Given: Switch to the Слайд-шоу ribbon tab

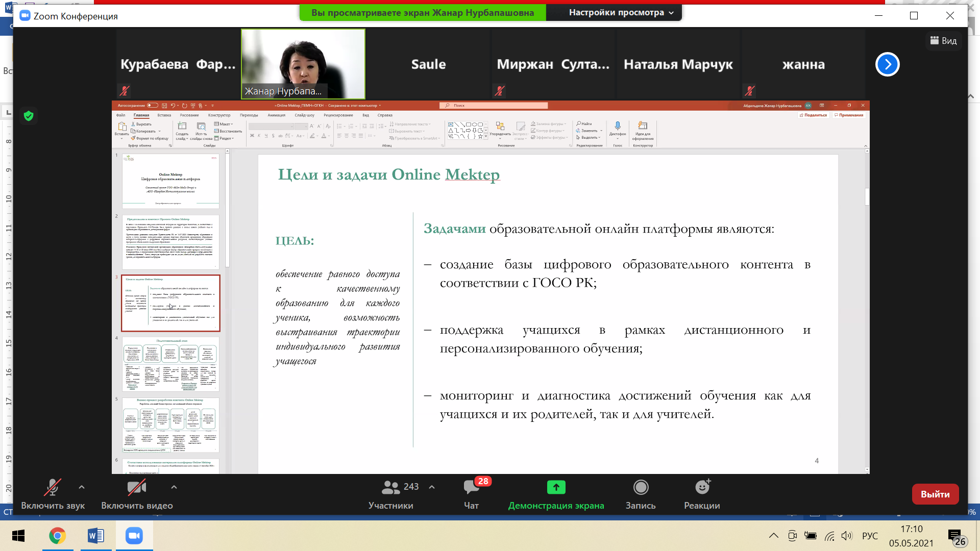Looking at the screenshot, I should [304, 115].
